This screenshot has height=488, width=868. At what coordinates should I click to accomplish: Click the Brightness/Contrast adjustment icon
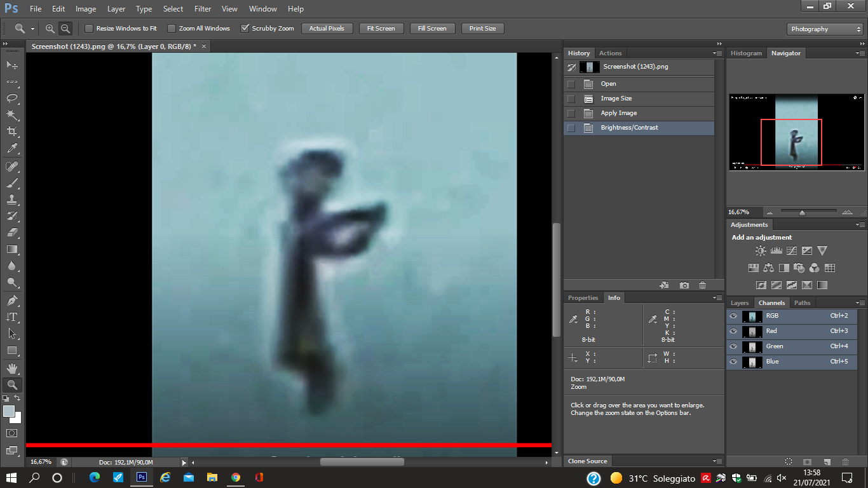761,251
